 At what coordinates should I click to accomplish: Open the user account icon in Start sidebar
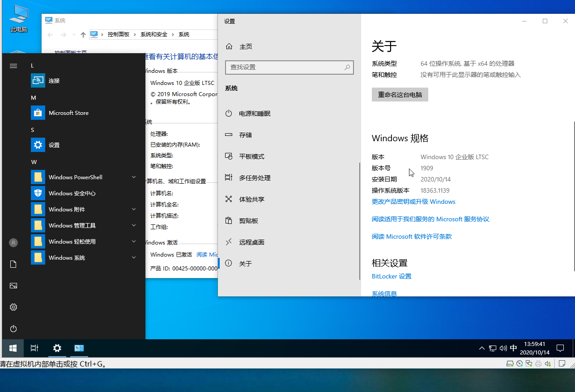[x=13, y=243]
